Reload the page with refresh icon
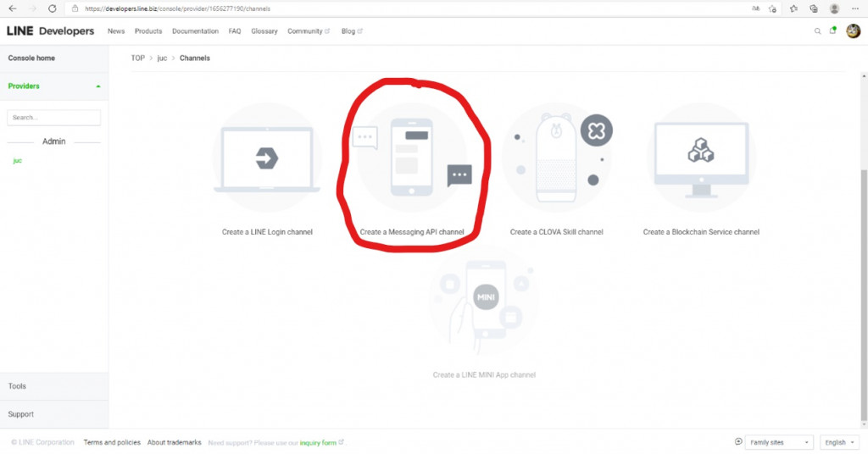This screenshot has height=454, width=868. pos(52,8)
